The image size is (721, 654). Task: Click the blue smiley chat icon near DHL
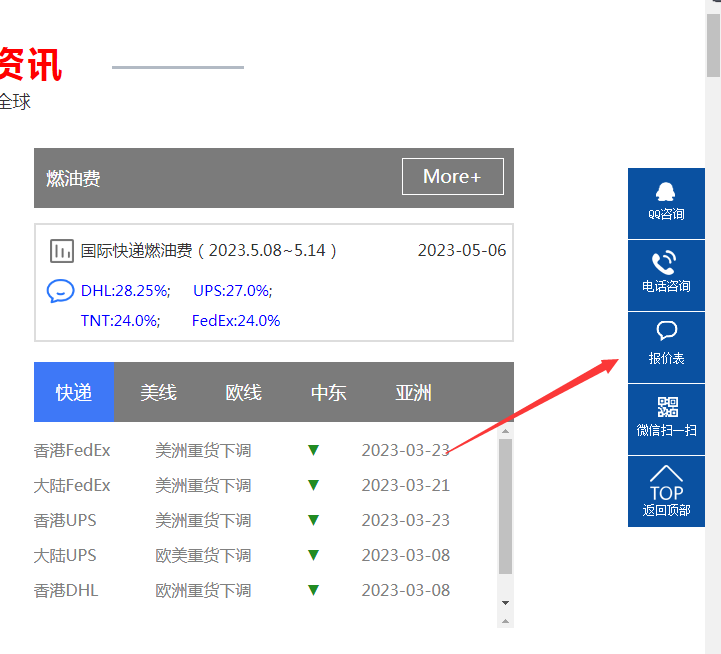click(x=61, y=291)
